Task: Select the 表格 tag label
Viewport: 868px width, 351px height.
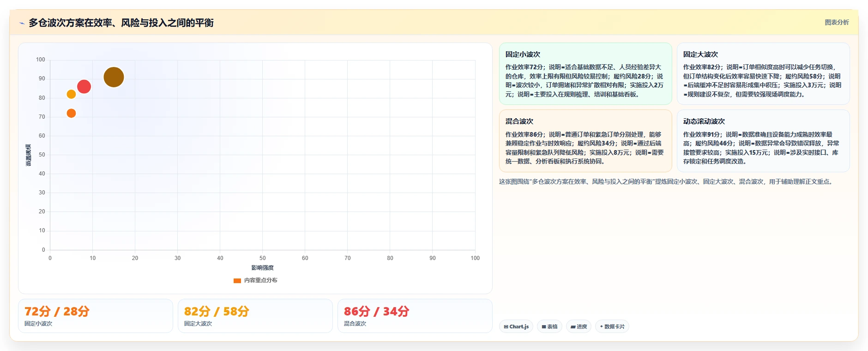Action: click(552, 327)
